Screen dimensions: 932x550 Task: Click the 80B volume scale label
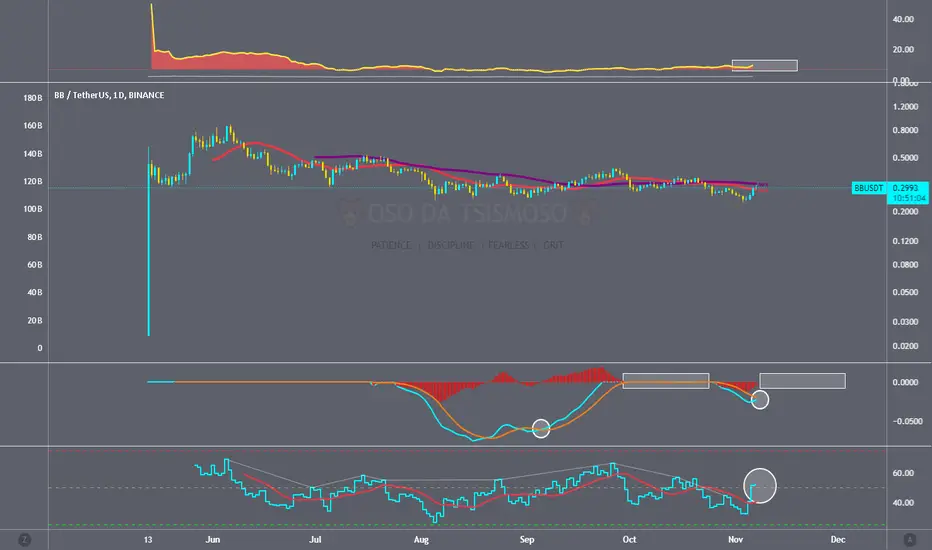34,237
